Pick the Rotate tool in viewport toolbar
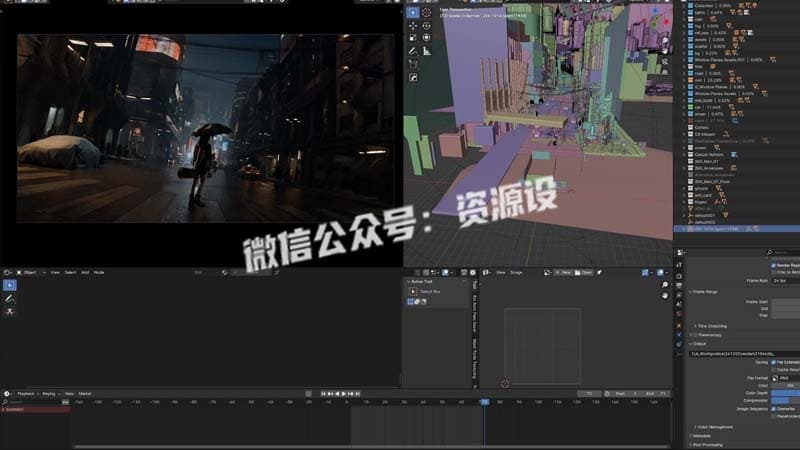The width and height of the screenshot is (800, 450). [427, 26]
